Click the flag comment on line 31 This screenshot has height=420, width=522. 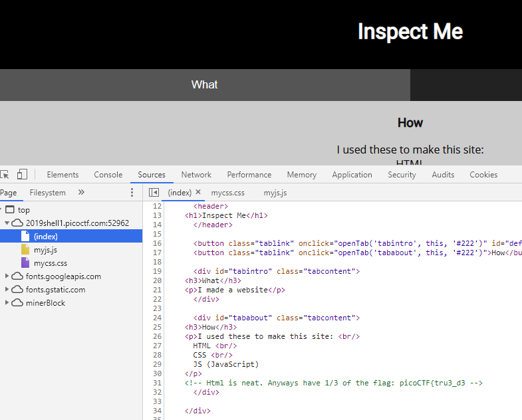pyautogui.click(x=334, y=383)
